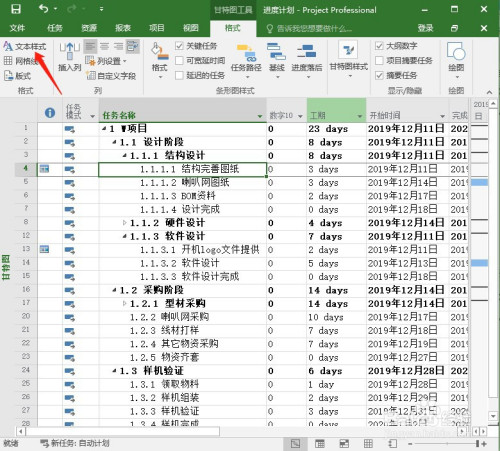Viewport: 500px width, 451px height.
Task: Select the 1.2.5 物资齐套 task cell
Action: [x=183, y=357]
